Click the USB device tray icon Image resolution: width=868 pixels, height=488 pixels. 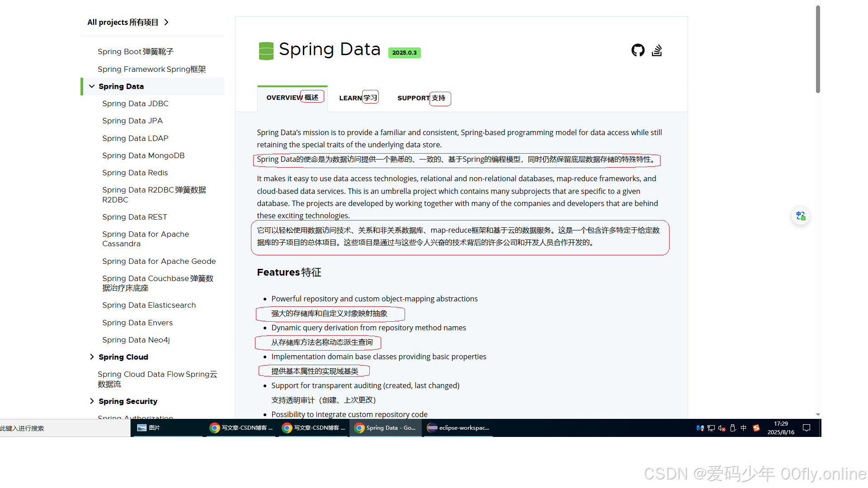click(733, 428)
